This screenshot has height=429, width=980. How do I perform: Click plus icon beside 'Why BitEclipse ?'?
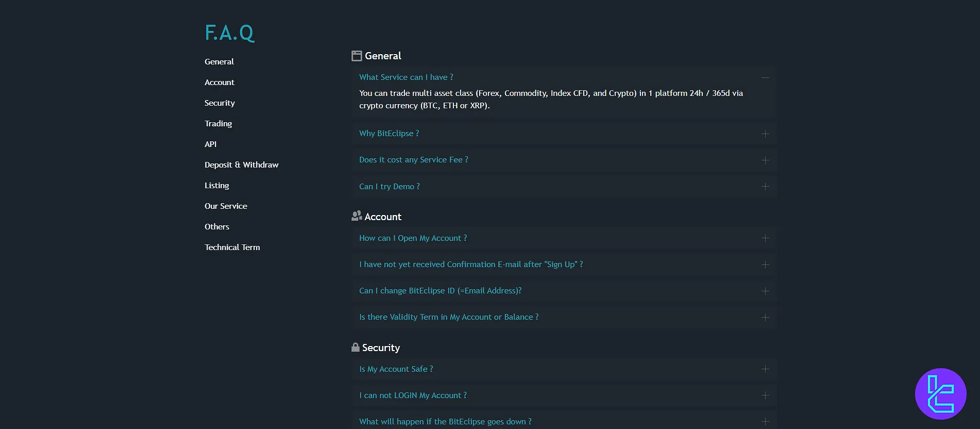[765, 134]
